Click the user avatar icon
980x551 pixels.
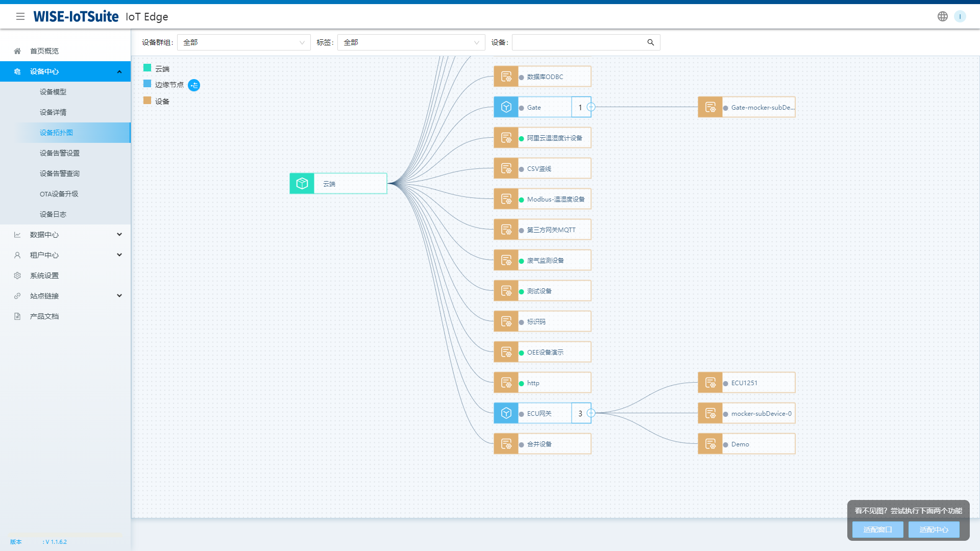tap(960, 16)
